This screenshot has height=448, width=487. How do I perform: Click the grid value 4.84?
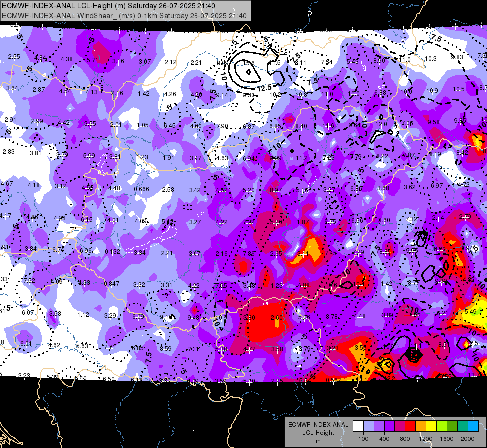click(40, 58)
